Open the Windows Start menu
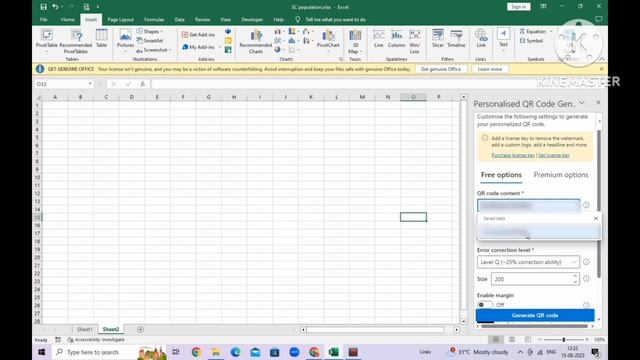The image size is (640, 360). click(42, 352)
